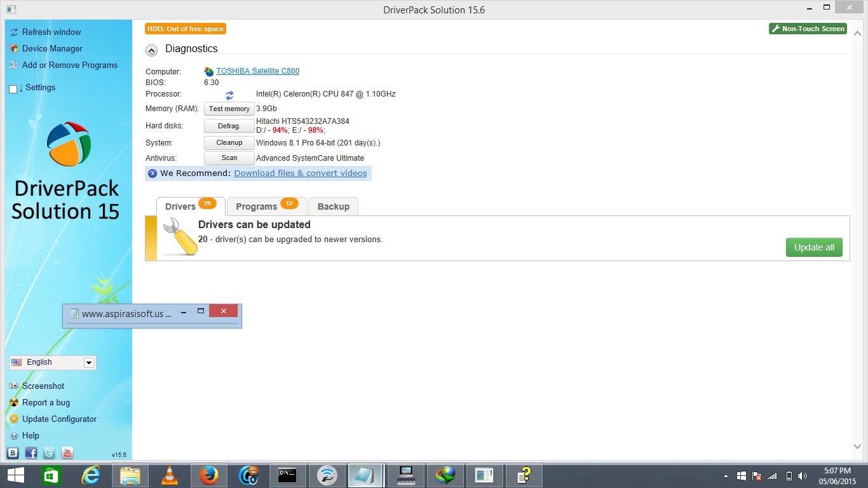Click the HDD Out of free space badge
This screenshot has width=868, height=488.
pos(186,29)
